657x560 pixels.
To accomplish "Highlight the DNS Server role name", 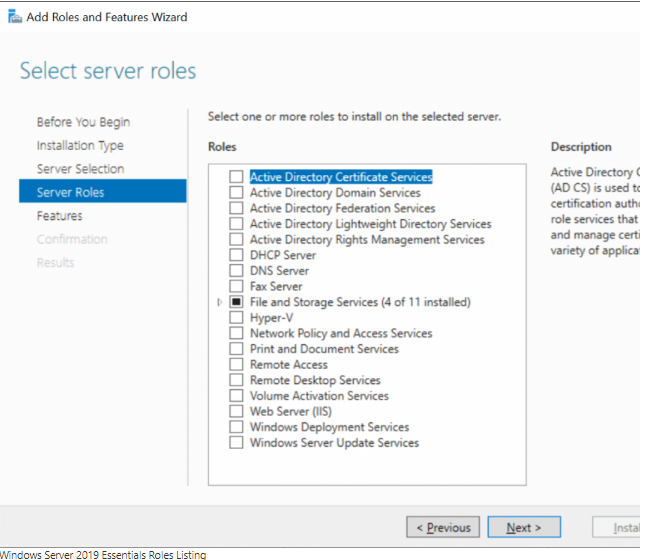I will click(279, 271).
